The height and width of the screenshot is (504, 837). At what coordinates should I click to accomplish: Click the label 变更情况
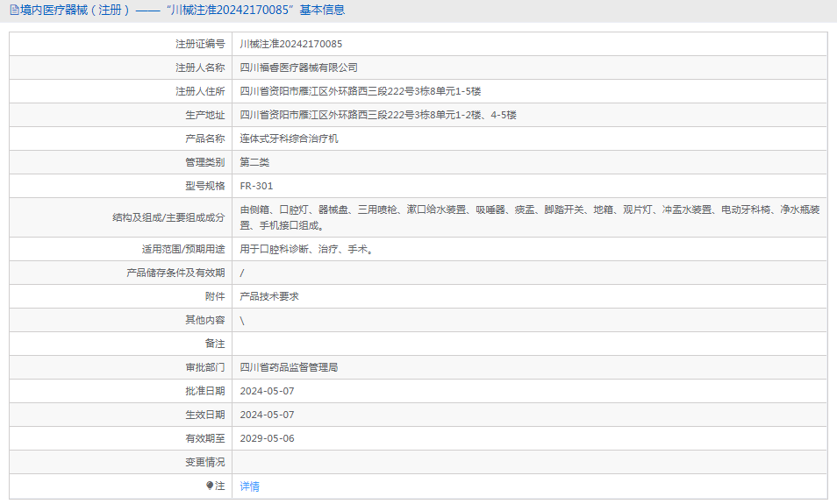(x=205, y=462)
